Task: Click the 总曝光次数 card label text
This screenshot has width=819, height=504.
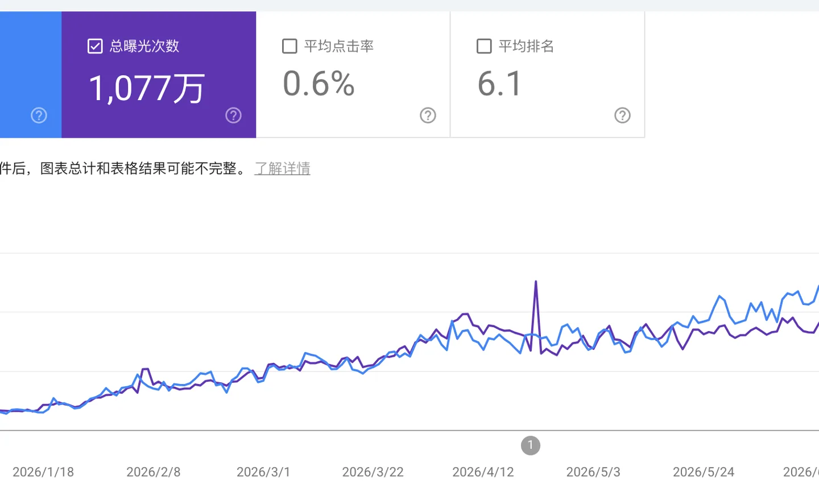Action: tap(144, 46)
